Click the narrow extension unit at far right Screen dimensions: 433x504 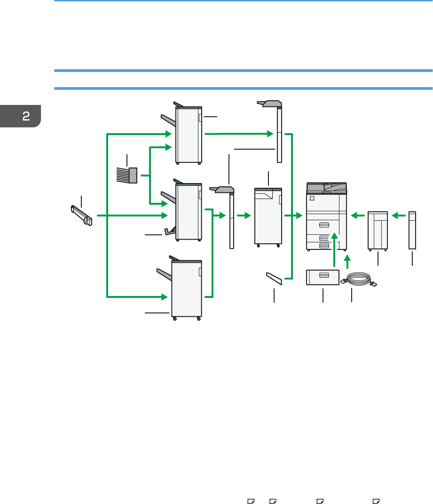coord(412,230)
